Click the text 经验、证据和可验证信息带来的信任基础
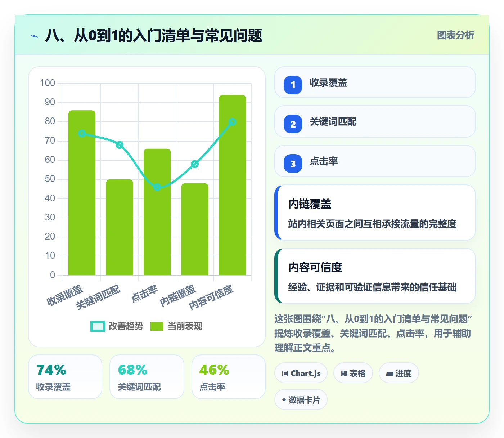 (x=372, y=287)
